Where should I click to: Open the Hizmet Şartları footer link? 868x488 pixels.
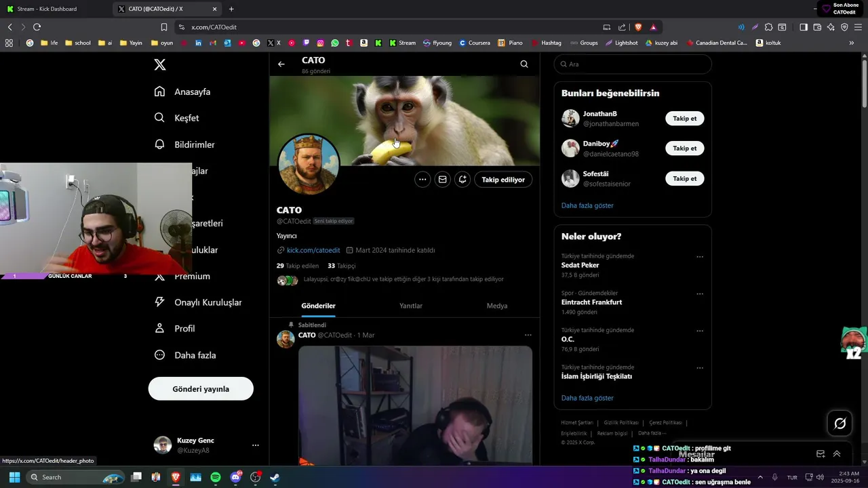point(577,423)
